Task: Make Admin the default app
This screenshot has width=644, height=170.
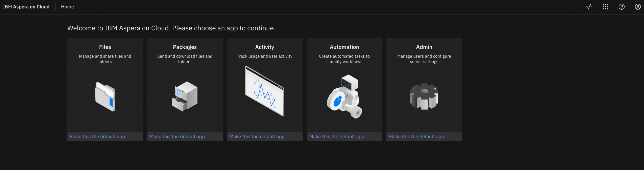Action: click(x=416, y=137)
